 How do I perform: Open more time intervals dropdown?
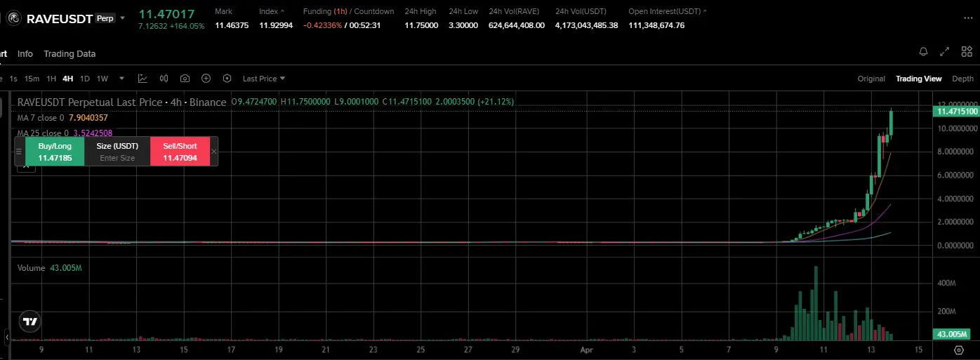click(x=121, y=79)
